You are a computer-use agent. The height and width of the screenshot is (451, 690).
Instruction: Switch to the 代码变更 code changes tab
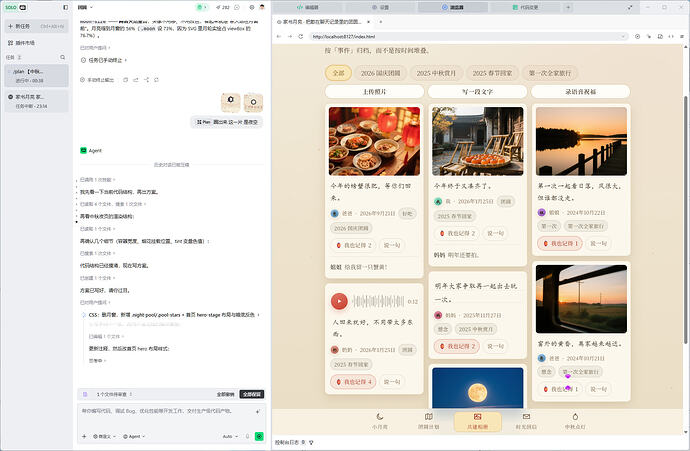[525, 7]
